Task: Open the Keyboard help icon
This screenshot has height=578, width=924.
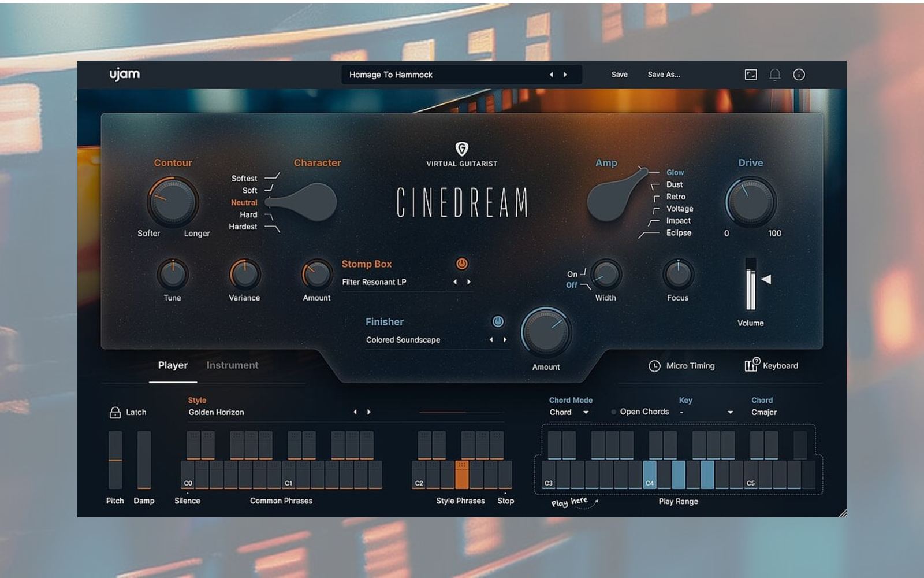Action: point(752,365)
